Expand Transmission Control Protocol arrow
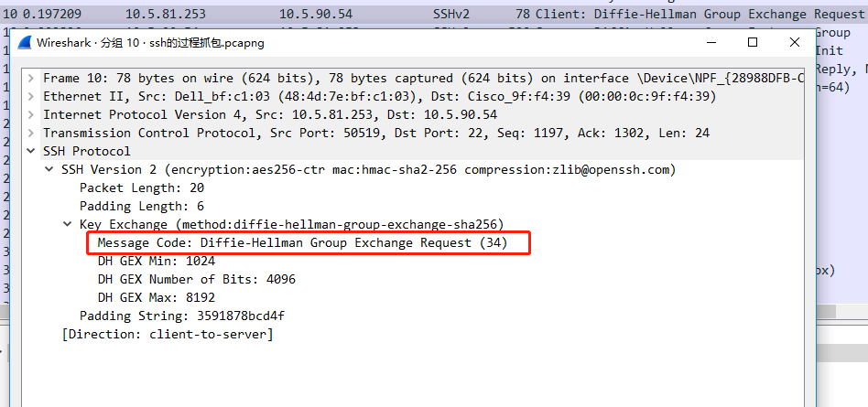 [32, 134]
